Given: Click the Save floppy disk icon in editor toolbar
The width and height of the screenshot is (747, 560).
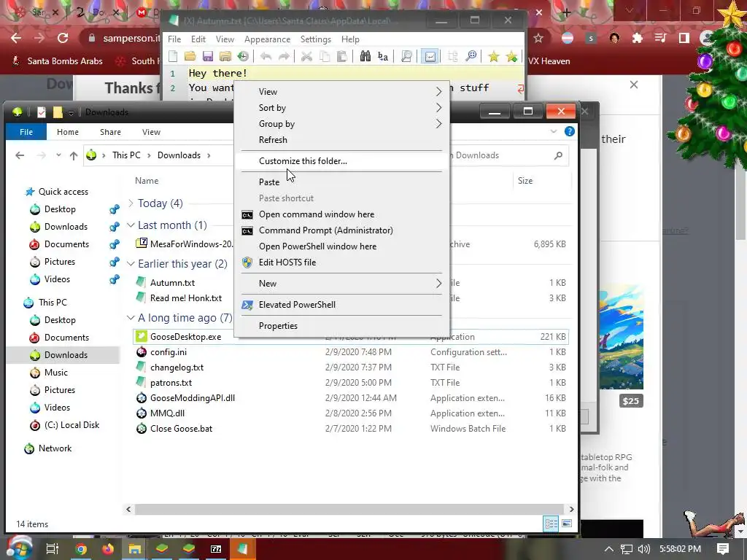Looking at the screenshot, I should (208, 57).
